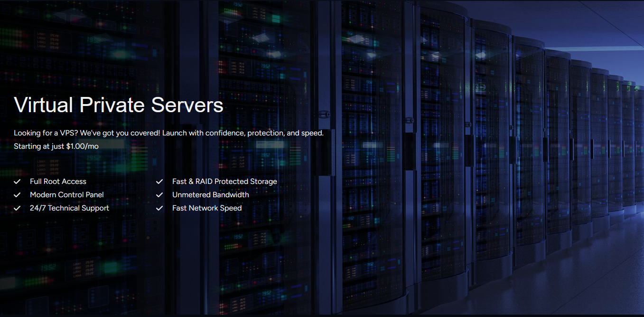Image resolution: width=644 pixels, height=317 pixels.
Task: Click the Fast Network Speed label
Action: 207,208
